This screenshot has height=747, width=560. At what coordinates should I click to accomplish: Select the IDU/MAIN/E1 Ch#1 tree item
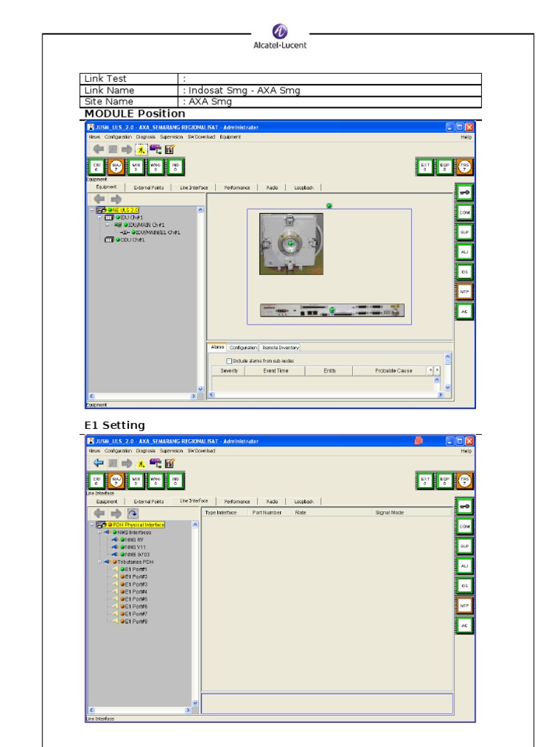pos(157,233)
